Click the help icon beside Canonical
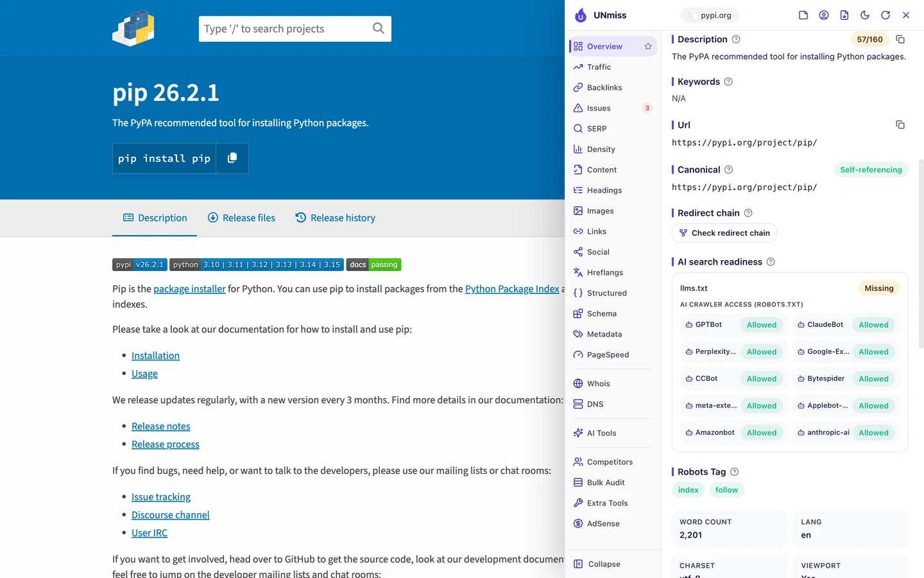 [x=729, y=170]
